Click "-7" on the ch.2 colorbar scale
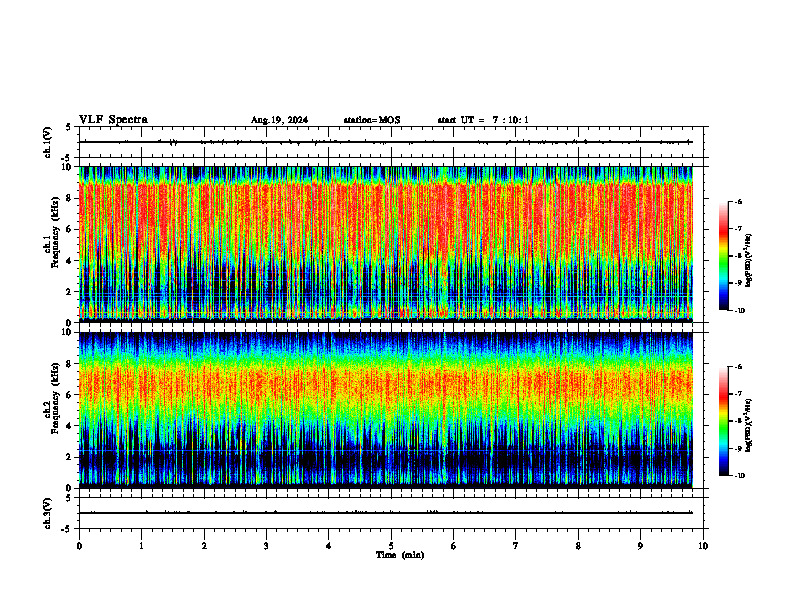This screenshot has width=792, height=612. [738, 394]
